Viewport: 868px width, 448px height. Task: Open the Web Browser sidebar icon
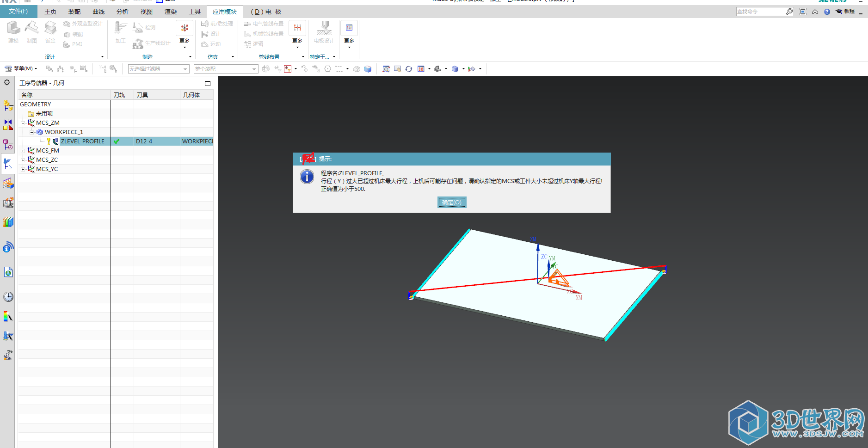pos(8,272)
